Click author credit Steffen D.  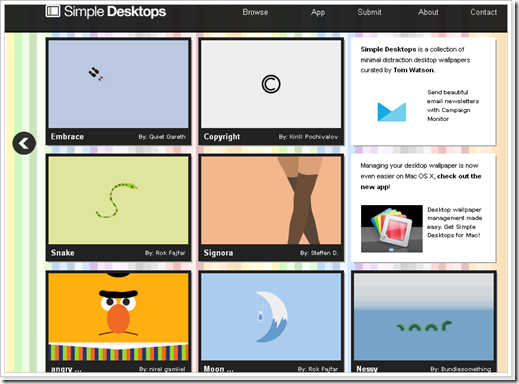319,253
